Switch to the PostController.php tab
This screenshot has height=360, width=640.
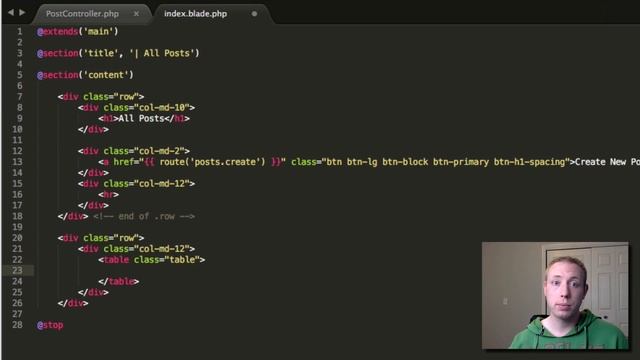click(82, 13)
